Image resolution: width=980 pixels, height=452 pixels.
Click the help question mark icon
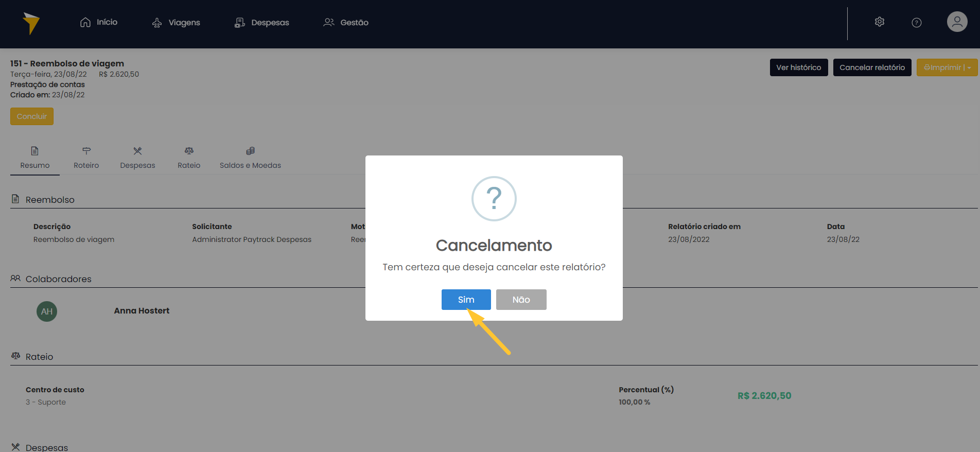(x=916, y=23)
